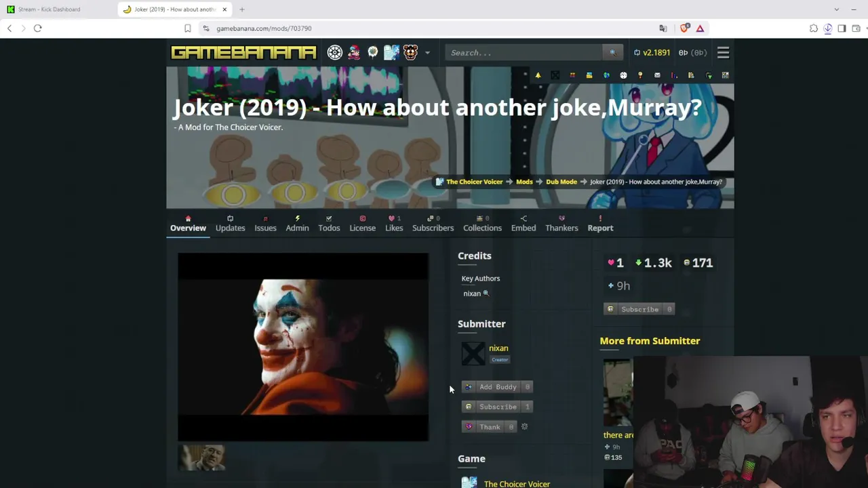Open the bell notifications icon
The width and height of the screenshot is (868, 488).
click(x=538, y=75)
